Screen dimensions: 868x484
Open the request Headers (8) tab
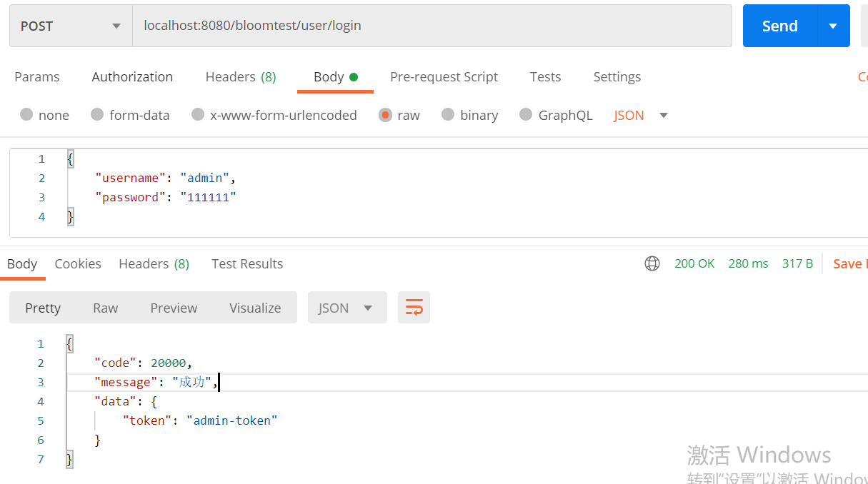click(x=240, y=77)
